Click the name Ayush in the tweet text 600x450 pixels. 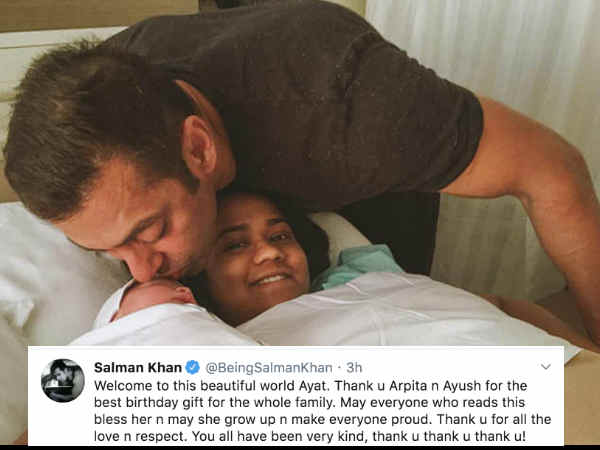(462, 385)
